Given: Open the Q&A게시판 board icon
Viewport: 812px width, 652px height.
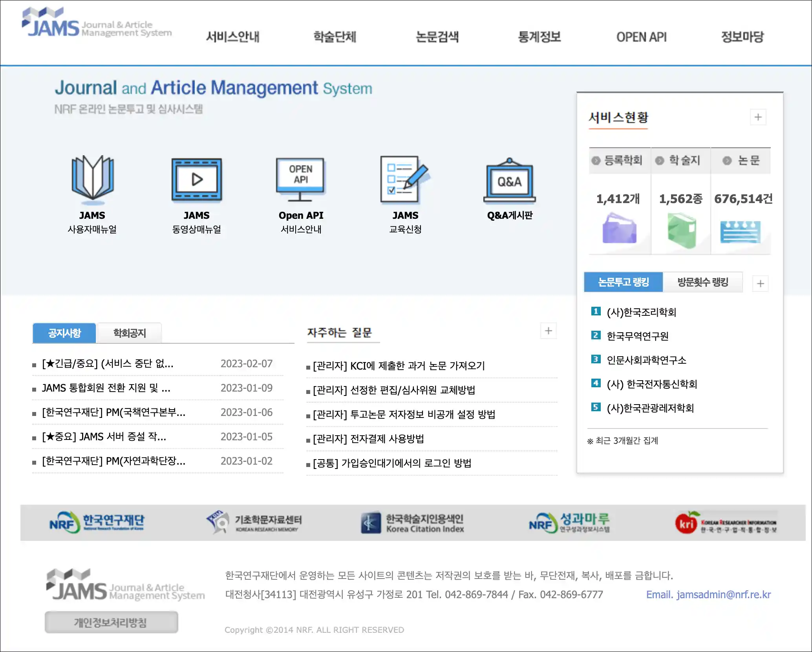Looking at the screenshot, I should 509,180.
